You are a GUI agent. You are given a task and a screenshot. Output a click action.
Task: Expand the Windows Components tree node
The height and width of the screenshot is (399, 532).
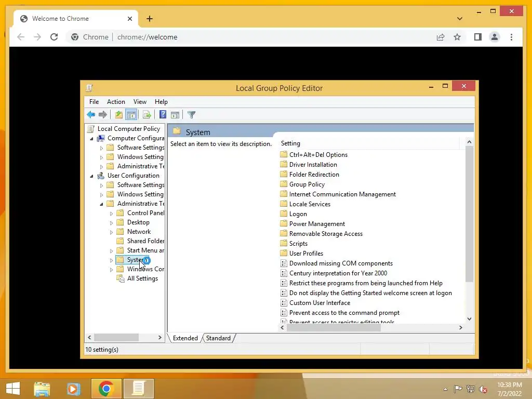111,270
